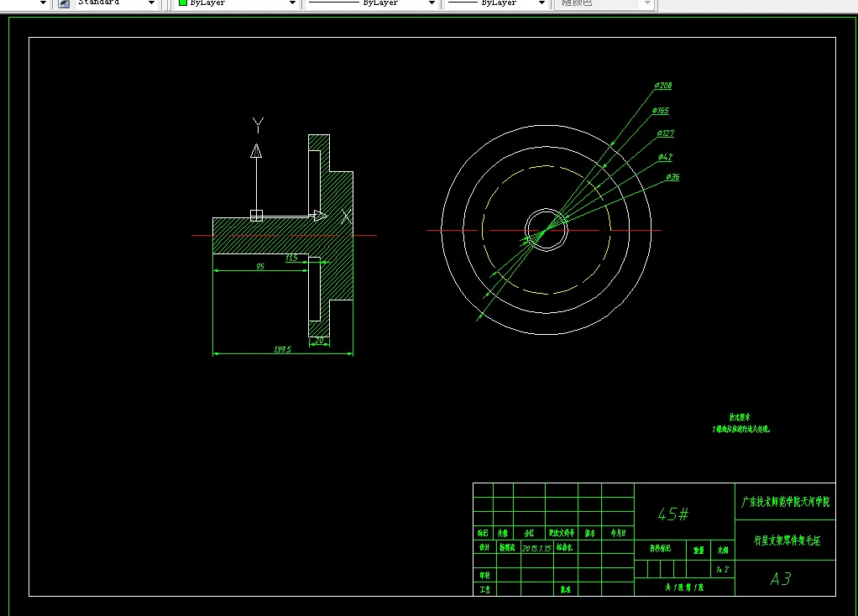858x616 pixels.
Task: Select the 20 flange thickness dimension text
Action: pos(320,340)
